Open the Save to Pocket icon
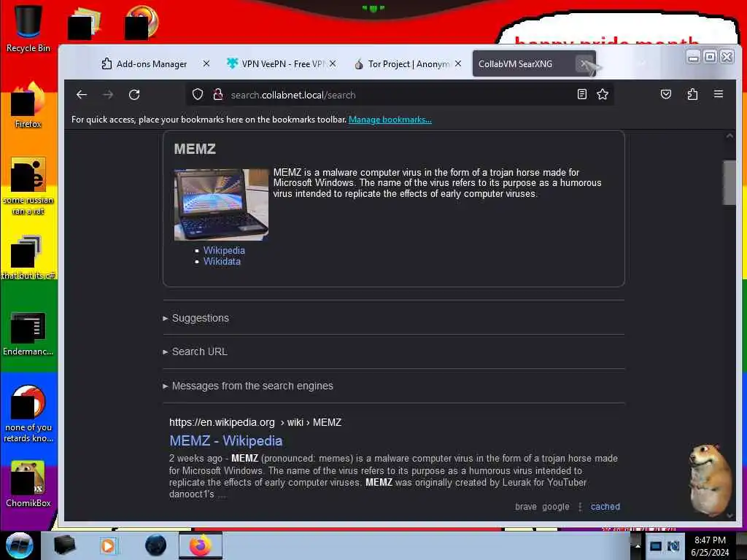This screenshot has width=747, height=560. coord(666,94)
